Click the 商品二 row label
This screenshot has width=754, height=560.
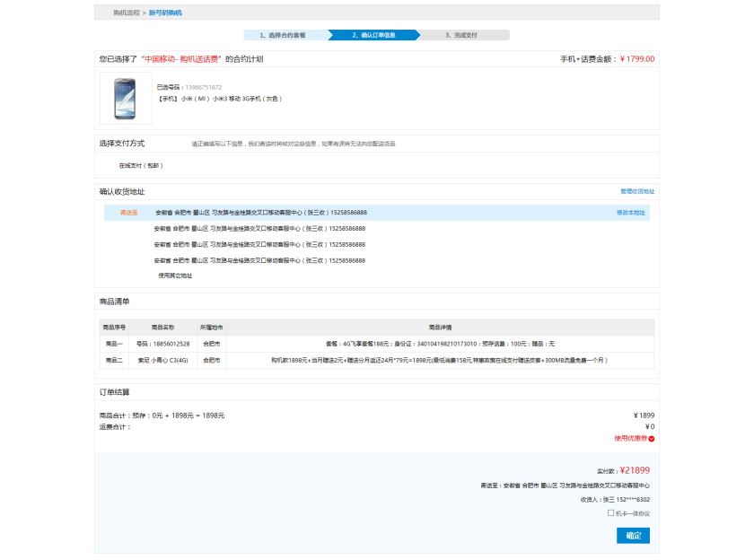(115, 360)
